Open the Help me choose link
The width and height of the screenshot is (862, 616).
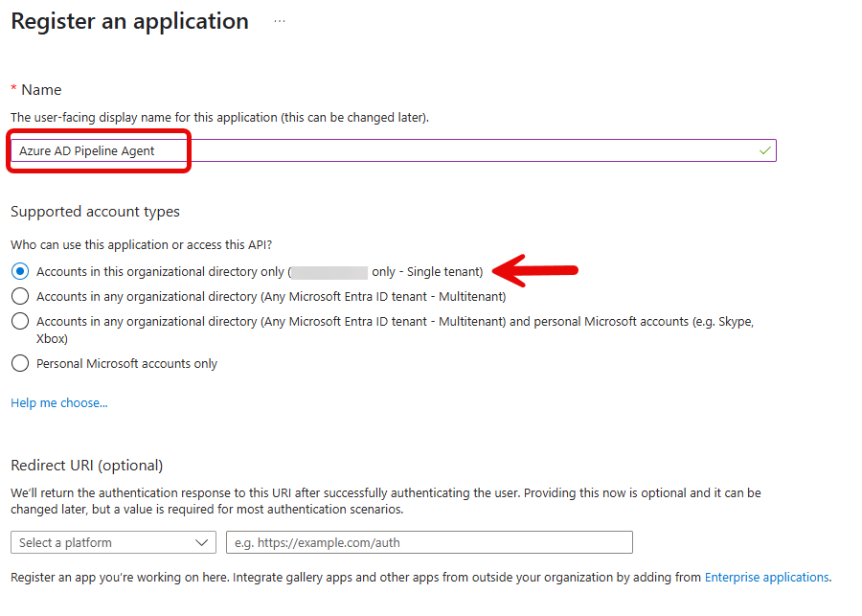pos(59,403)
